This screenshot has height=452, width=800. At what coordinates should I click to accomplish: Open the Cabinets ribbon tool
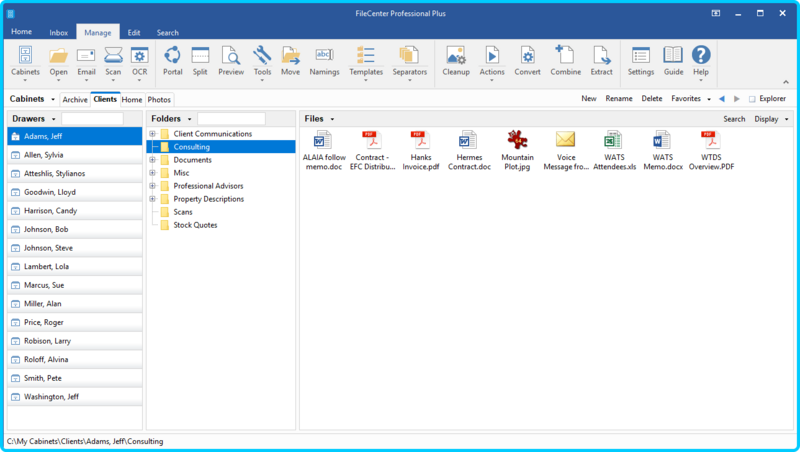click(25, 62)
